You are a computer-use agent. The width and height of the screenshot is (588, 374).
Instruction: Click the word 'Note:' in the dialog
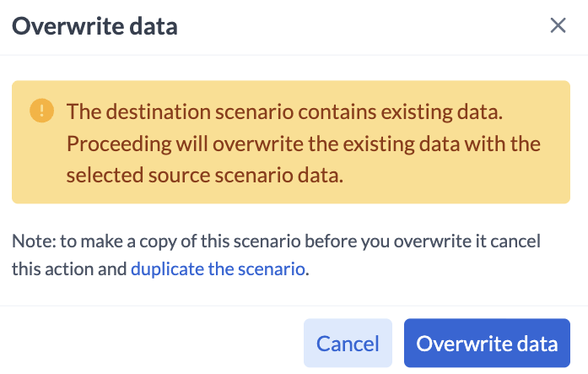[30, 241]
